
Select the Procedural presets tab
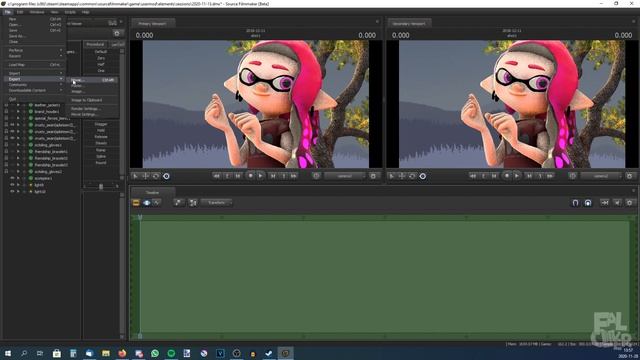(x=95, y=44)
